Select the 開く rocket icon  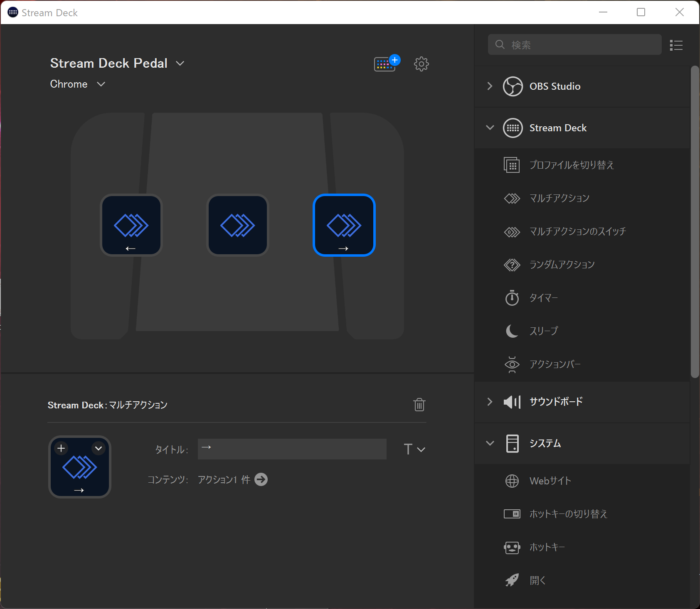pos(512,580)
